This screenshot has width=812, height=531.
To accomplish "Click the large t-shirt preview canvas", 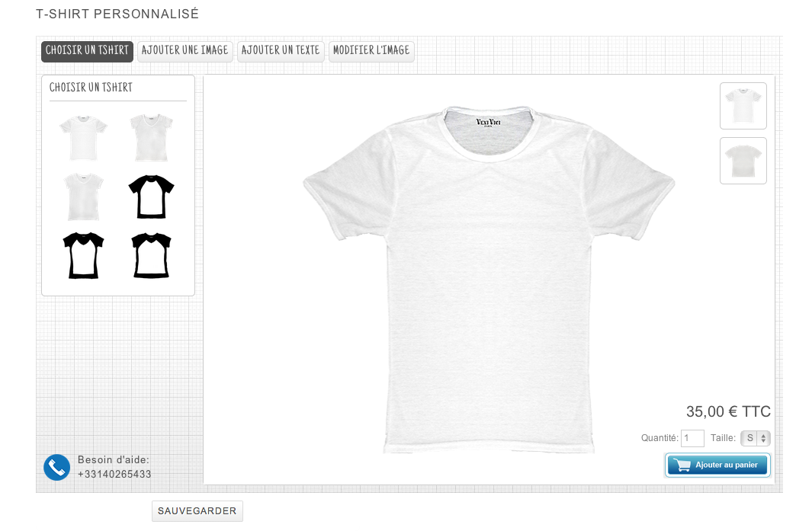I will [x=489, y=280].
